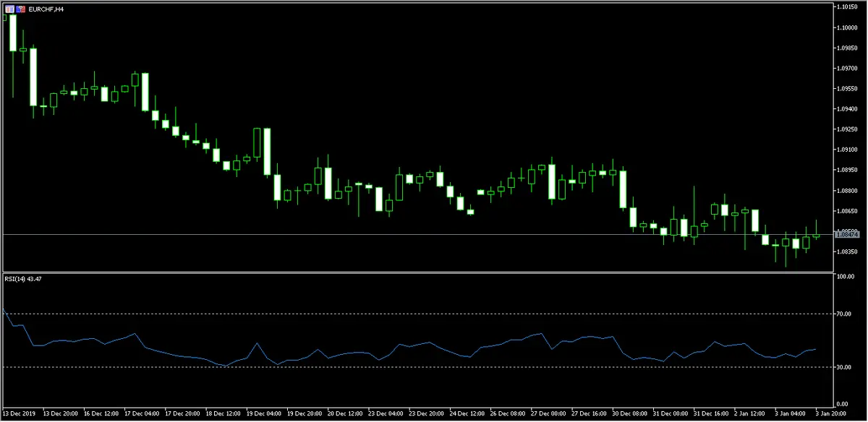
Task: Click the 1.08350 price scale label
Action: point(846,251)
